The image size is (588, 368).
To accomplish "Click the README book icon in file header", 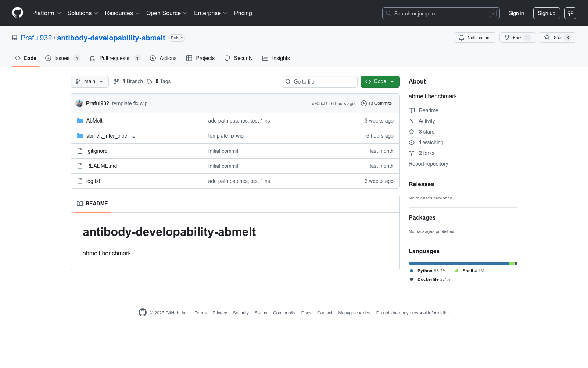I will [80, 204].
